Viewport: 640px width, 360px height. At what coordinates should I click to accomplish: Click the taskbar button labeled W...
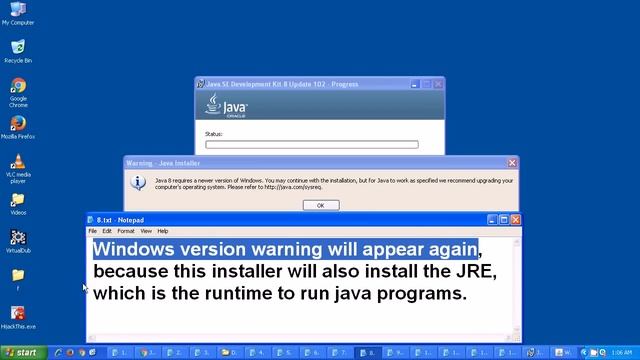(x=564, y=353)
